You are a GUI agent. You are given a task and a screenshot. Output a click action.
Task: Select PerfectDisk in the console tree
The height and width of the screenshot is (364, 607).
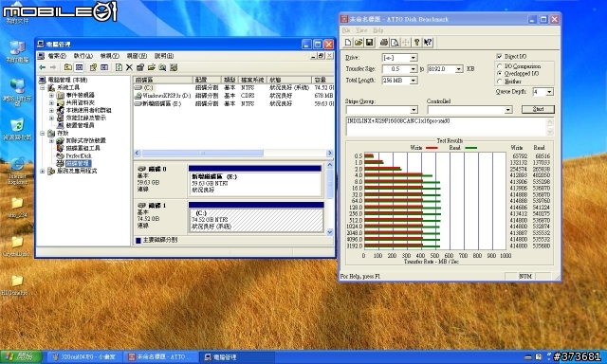[78, 155]
